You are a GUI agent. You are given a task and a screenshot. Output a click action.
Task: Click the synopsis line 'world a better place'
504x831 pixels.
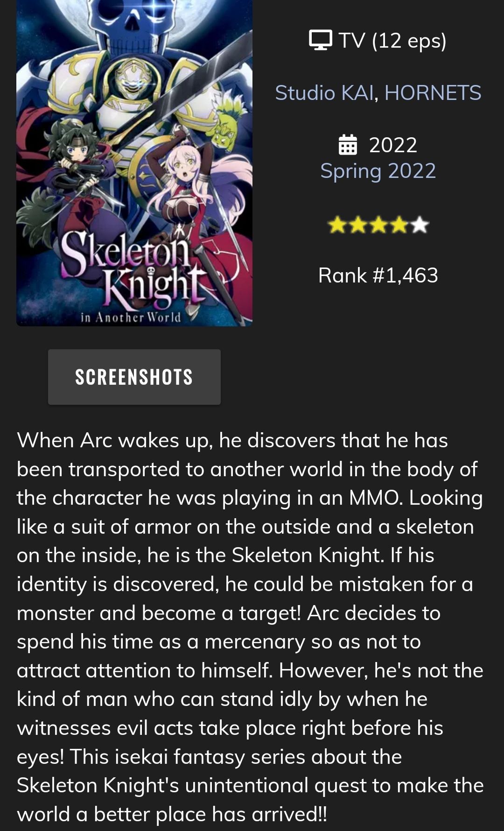coord(172,814)
